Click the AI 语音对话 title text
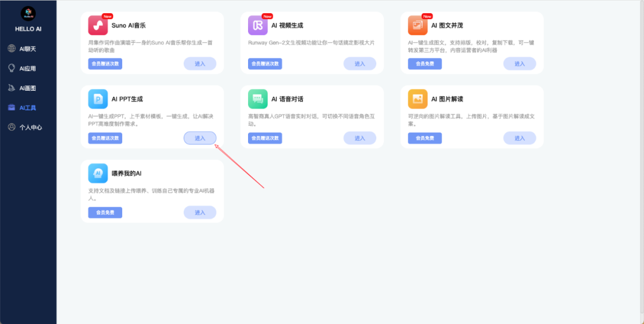This screenshot has width=644, height=324. pos(287,99)
